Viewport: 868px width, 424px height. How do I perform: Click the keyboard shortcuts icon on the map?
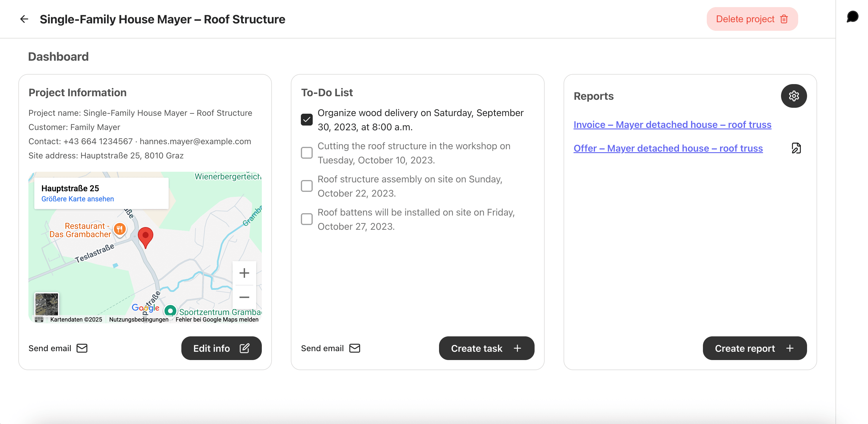click(x=39, y=319)
